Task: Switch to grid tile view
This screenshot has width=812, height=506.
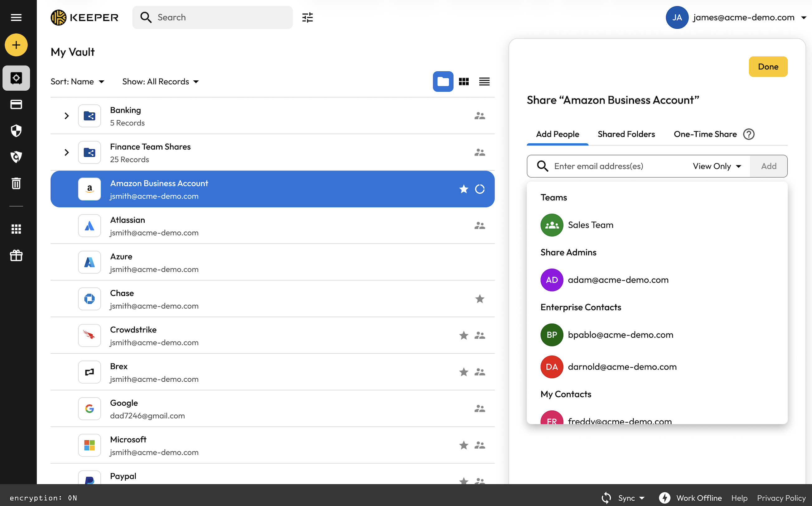Action: point(463,81)
